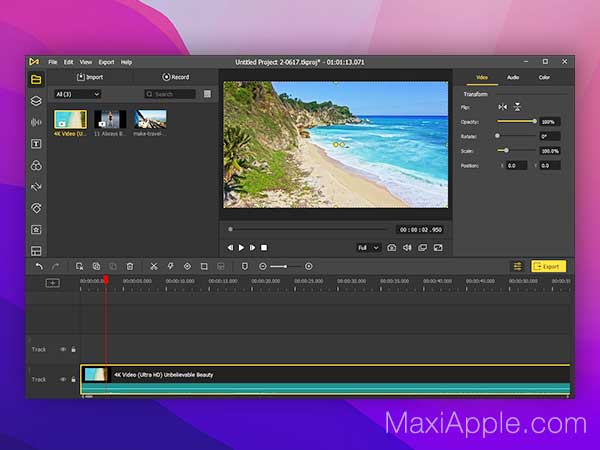Flip the clip vertically

click(x=517, y=107)
